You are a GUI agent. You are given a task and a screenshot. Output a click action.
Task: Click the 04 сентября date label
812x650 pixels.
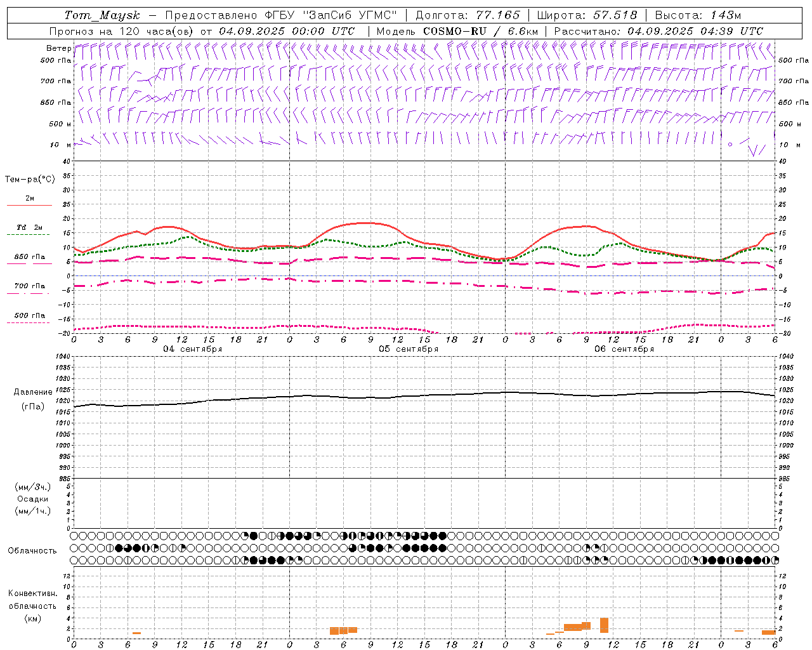(192, 349)
